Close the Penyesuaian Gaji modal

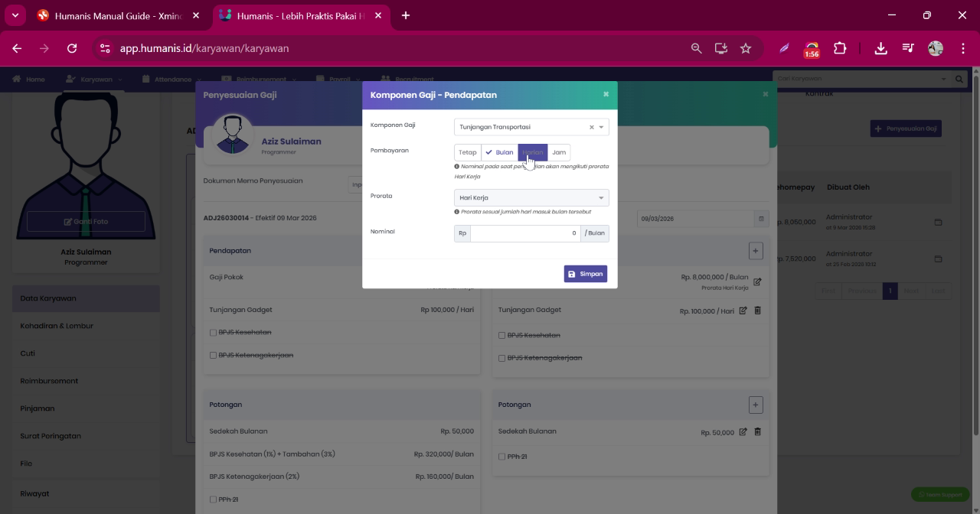(x=765, y=94)
